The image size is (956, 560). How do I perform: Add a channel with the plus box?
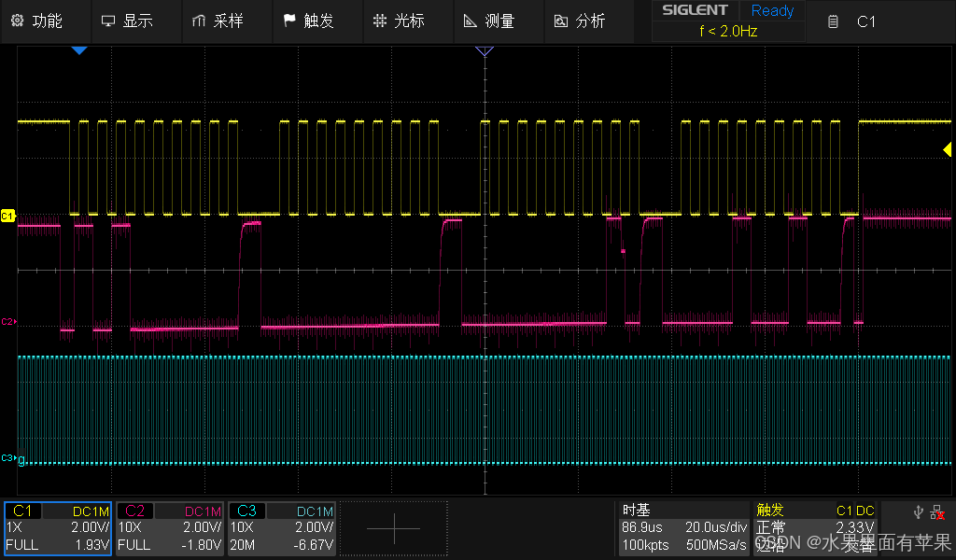(394, 528)
